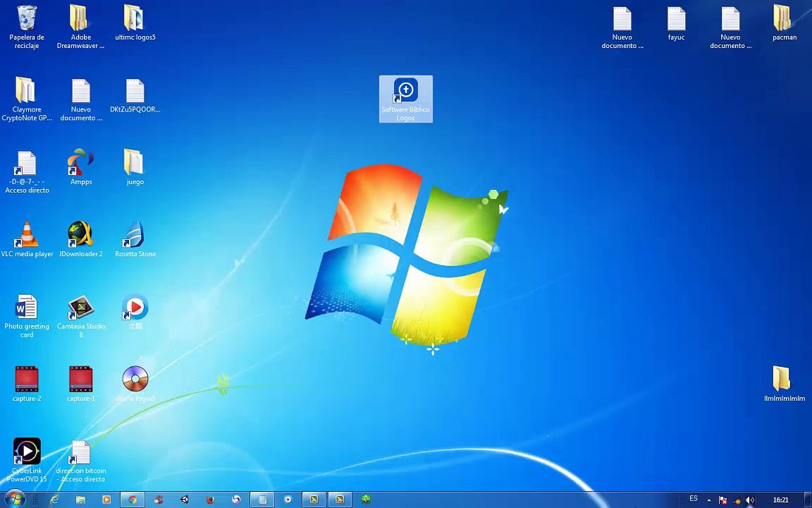Select the CyberLink PowerDVD 15 icon
Viewport: 812px width, 508px height.
[x=27, y=460]
